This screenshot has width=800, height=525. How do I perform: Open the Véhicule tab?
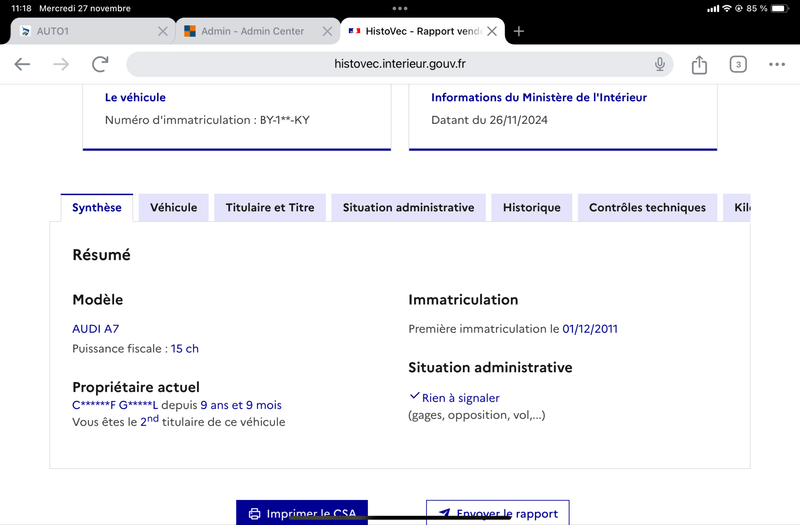(x=173, y=208)
